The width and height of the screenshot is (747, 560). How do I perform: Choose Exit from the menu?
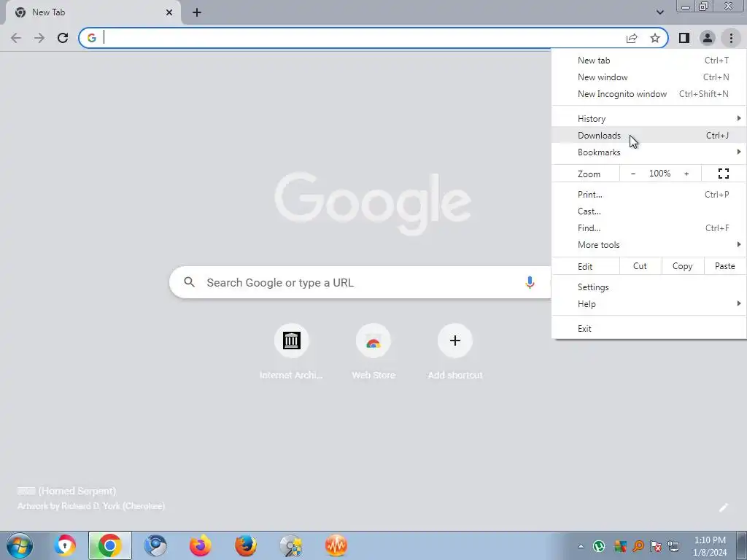(649, 329)
